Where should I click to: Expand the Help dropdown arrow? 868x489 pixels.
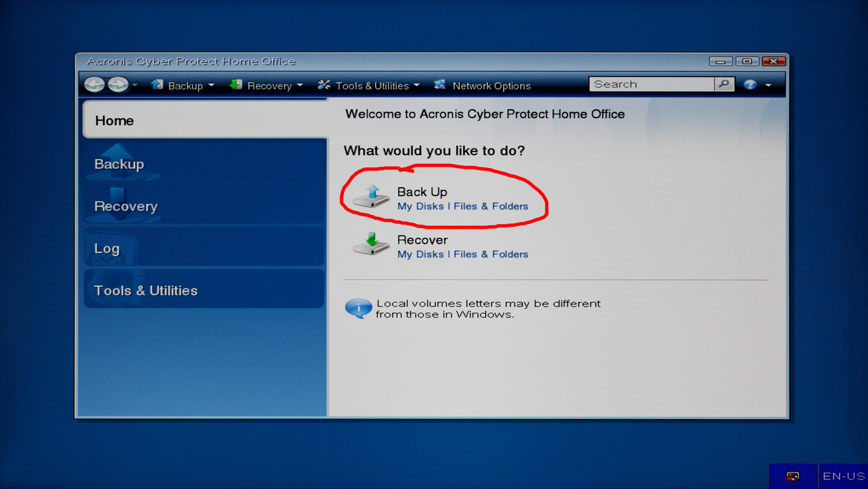[768, 85]
